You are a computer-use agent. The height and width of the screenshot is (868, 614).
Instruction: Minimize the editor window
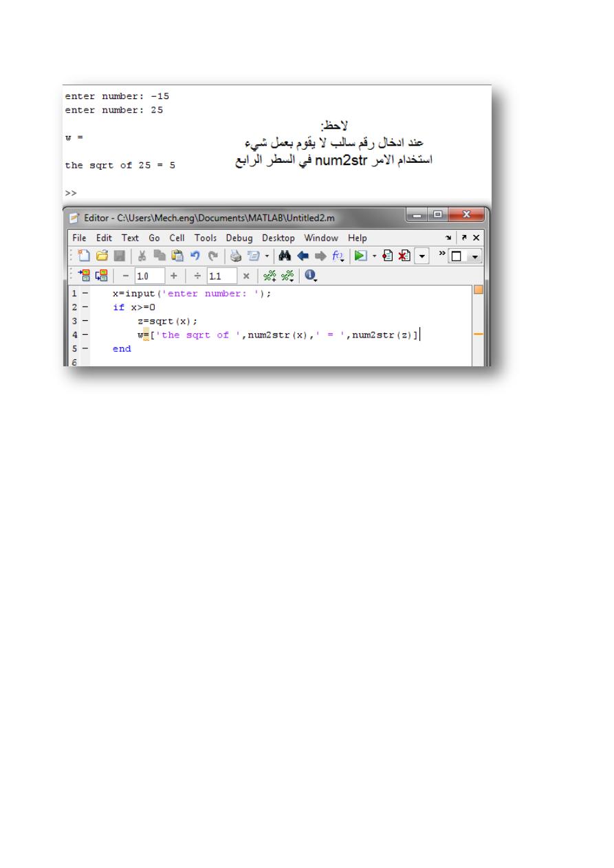tap(417, 214)
